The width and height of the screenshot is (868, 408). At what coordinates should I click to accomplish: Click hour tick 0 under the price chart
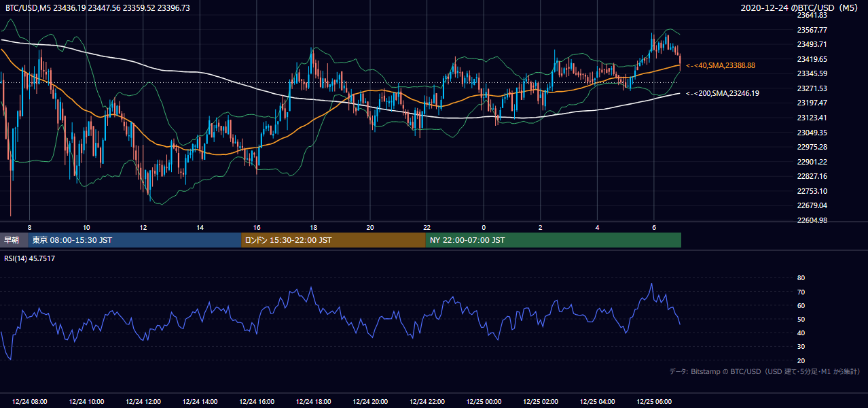pos(484,228)
